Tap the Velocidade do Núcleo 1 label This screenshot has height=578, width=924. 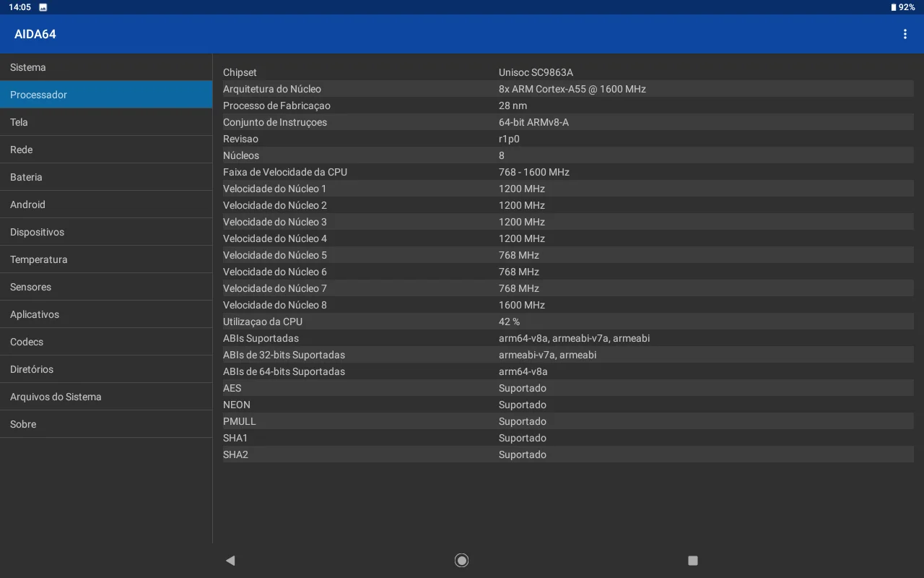[x=275, y=189]
